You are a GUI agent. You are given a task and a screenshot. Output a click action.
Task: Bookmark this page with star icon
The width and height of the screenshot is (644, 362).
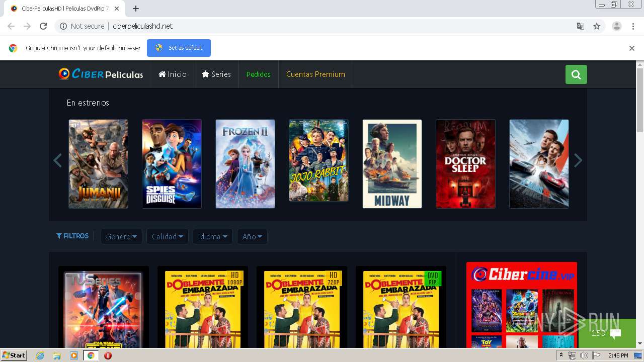tap(597, 26)
